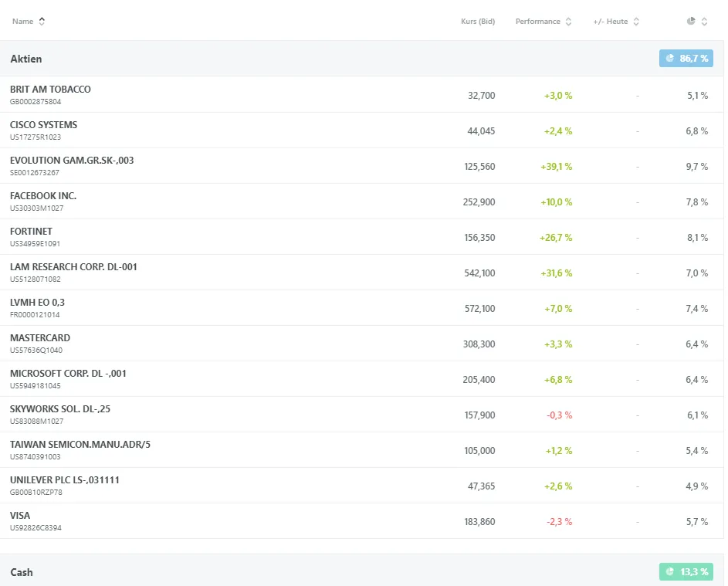
Task: Click the Kurs (Bid) column header
Action: pos(478,22)
